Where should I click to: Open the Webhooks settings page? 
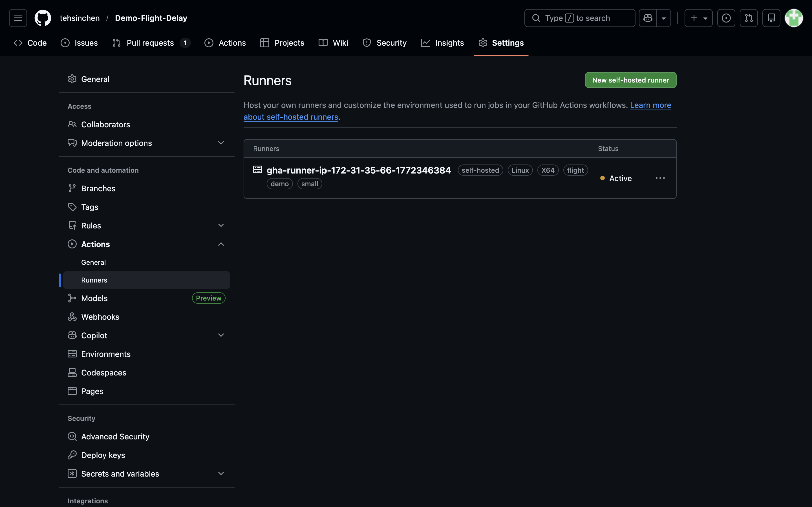click(x=100, y=317)
